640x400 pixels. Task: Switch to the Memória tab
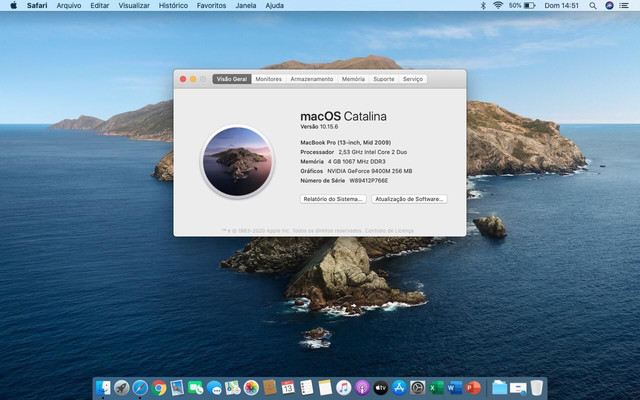tap(353, 79)
